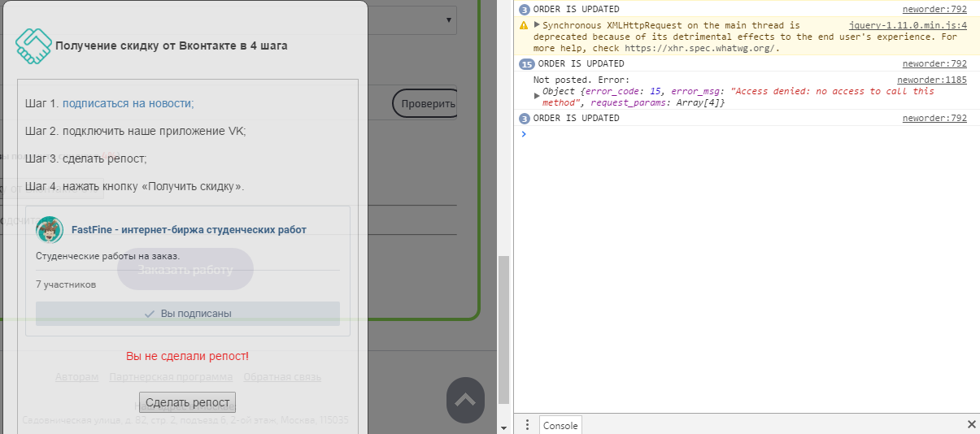The width and height of the screenshot is (980, 434).
Task: Click the Заказать работу button
Action: (x=185, y=270)
